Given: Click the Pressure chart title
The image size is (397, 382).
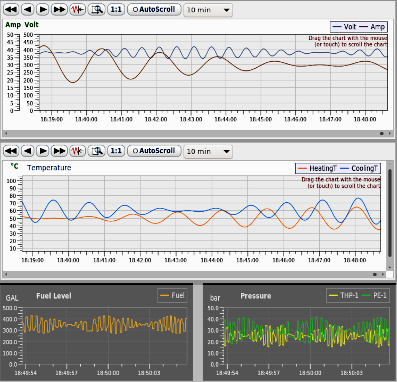Looking at the screenshot, I should (256, 296).
